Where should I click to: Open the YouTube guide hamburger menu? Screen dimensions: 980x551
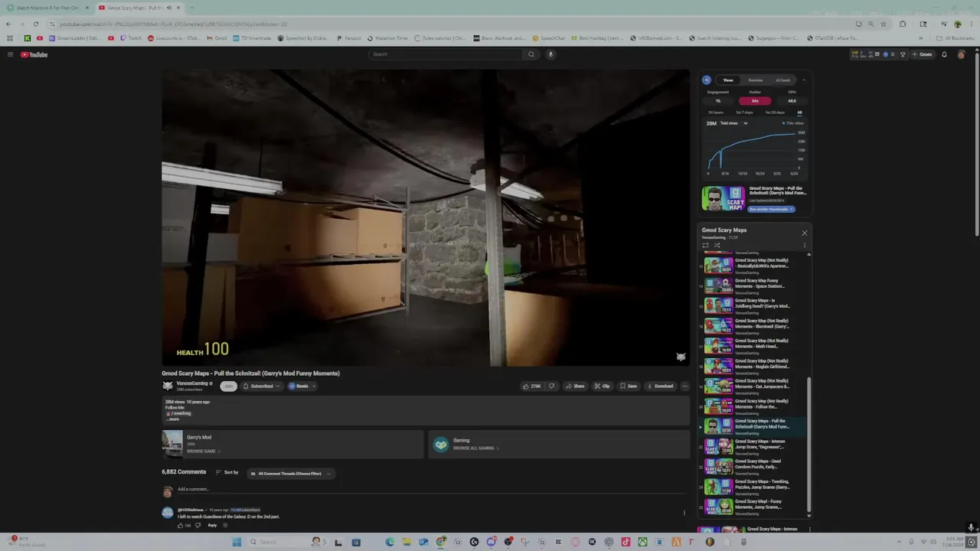[10, 54]
